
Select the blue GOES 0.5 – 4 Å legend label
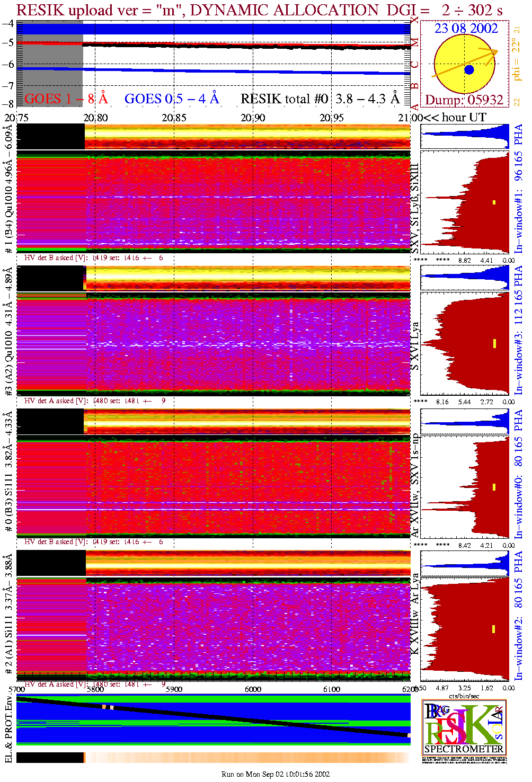point(172,99)
